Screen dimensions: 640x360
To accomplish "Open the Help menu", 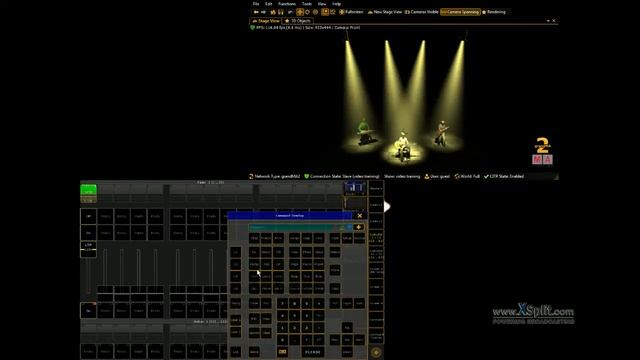I will [336, 4].
